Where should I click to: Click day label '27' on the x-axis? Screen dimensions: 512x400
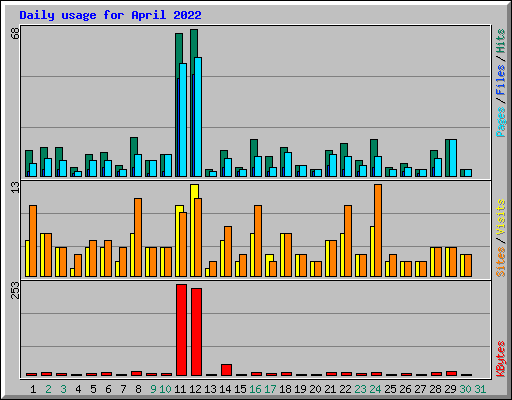tap(420, 389)
